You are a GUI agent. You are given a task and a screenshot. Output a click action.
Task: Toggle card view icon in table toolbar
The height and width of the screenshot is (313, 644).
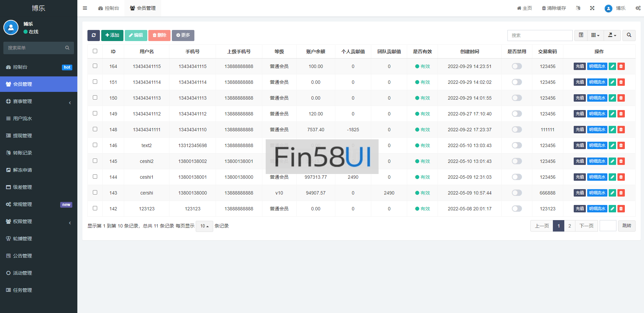click(581, 35)
